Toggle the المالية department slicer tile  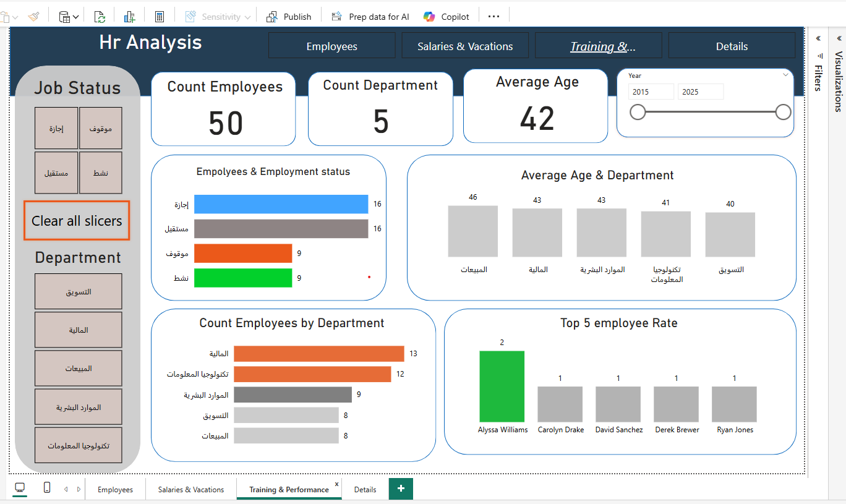(x=78, y=330)
